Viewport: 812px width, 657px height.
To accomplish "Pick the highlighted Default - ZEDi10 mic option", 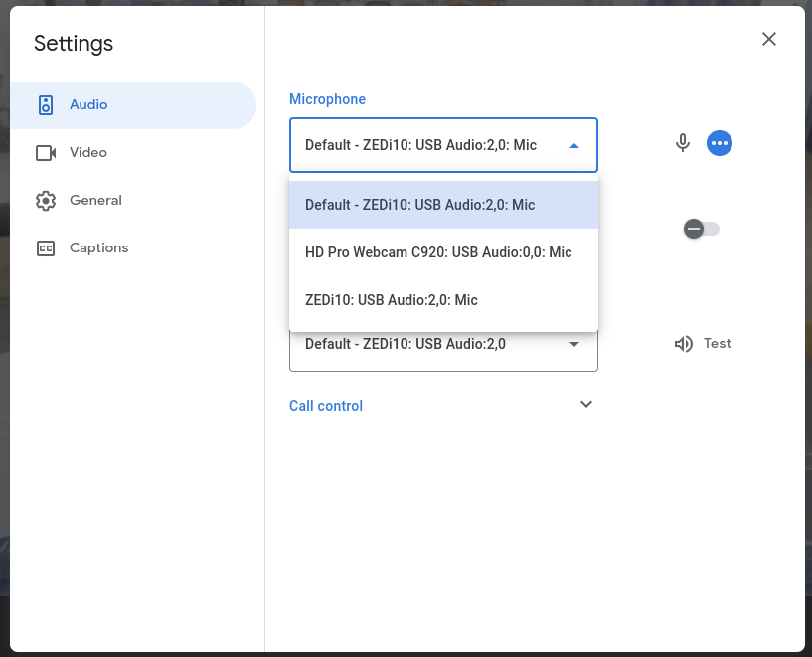I will pos(419,205).
